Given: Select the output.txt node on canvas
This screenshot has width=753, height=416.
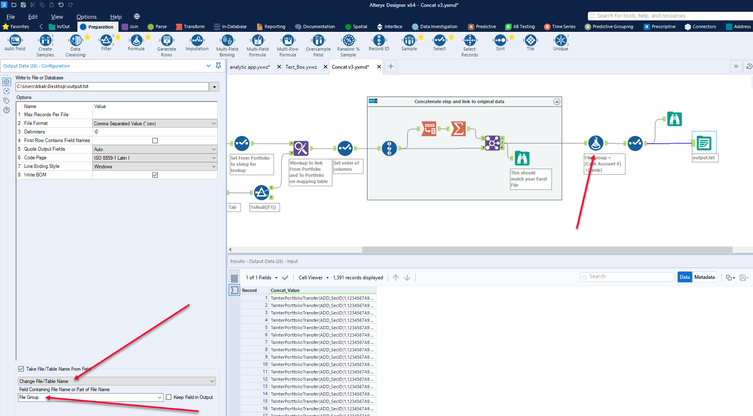Looking at the screenshot, I should coord(703,144).
